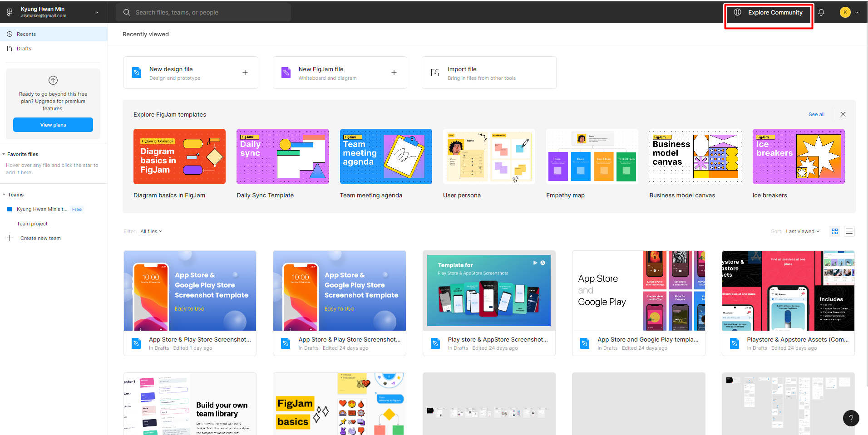Click the file icon beside Drafts
This screenshot has width=868, height=435.
click(x=10, y=49)
